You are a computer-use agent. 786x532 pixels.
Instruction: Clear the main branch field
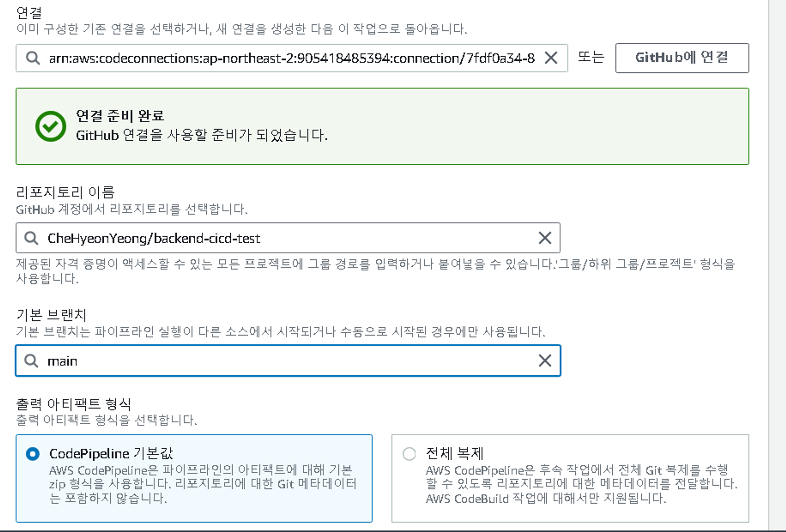pyautogui.click(x=545, y=360)
